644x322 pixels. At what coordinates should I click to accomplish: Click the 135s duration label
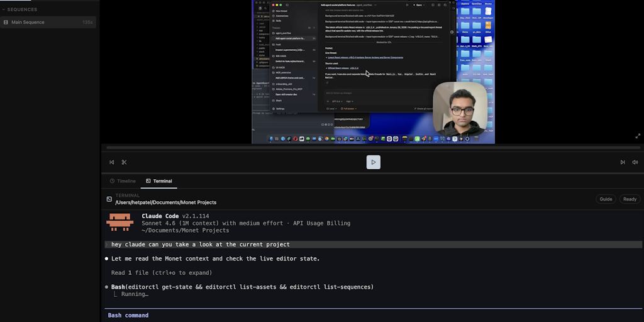click(x=87, y=22)
